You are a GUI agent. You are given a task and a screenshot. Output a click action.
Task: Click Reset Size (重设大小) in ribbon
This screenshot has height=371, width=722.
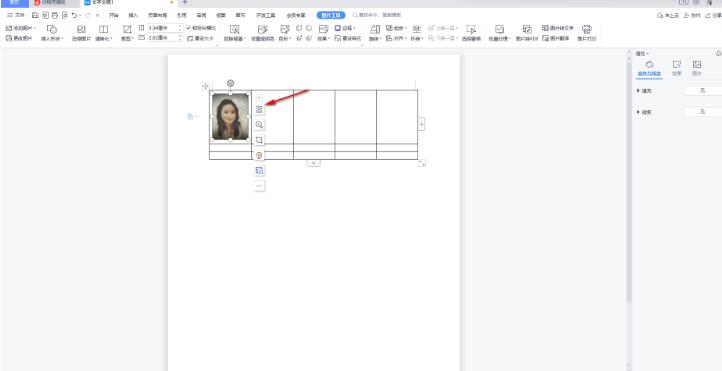(x=201, y=39)
